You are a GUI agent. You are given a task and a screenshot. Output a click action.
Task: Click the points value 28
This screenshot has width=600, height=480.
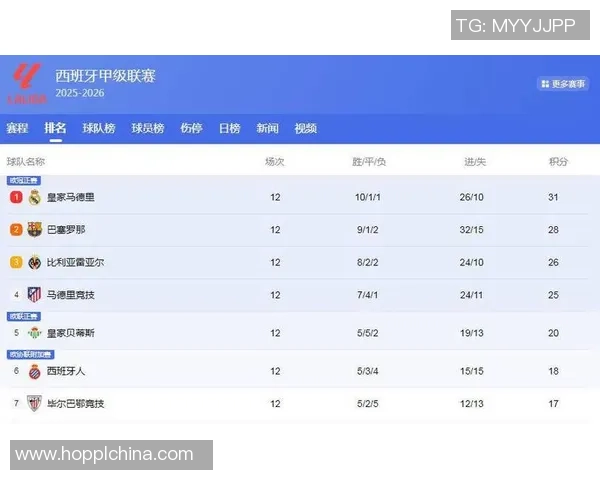553,230
